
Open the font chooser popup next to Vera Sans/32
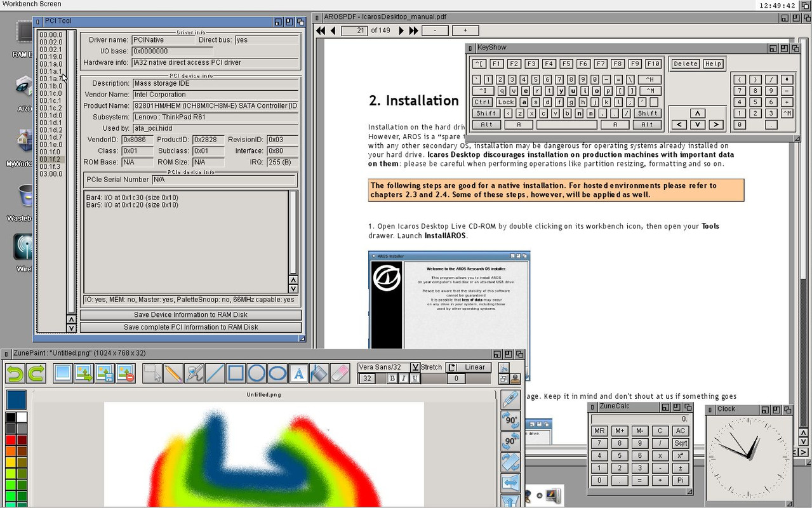(x=415, y=367)
